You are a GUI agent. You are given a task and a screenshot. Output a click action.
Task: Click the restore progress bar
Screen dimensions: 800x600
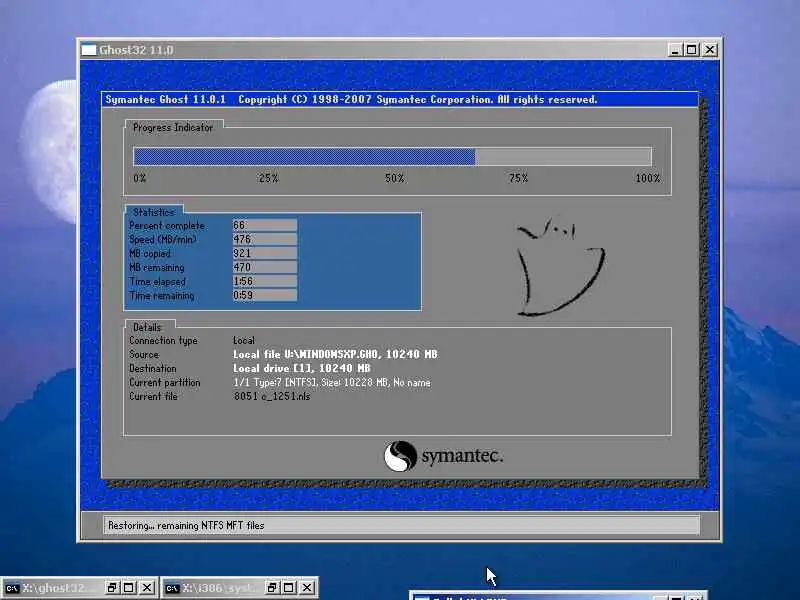coord(392,156)
